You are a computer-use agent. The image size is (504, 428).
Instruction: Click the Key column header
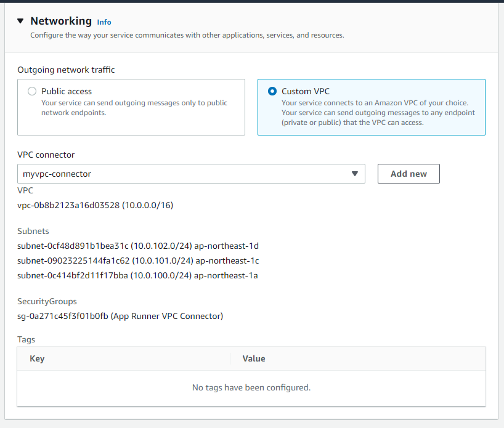point(37,358)
